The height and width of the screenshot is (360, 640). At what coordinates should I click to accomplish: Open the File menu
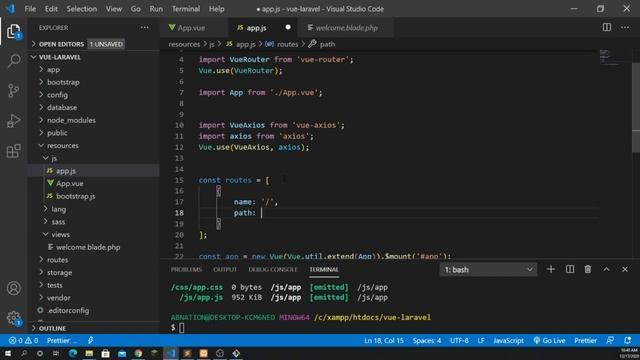(30, 9)
